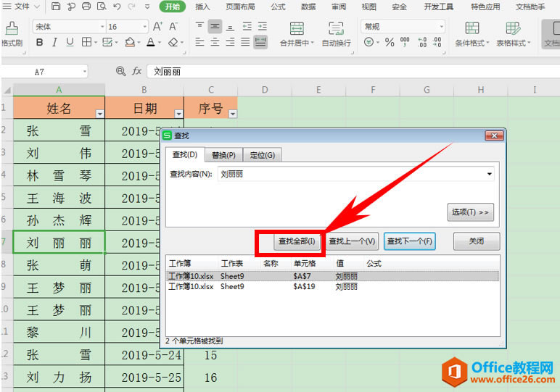Click the currency format icon
Screen dimensions: 560x392
(369, 43)
